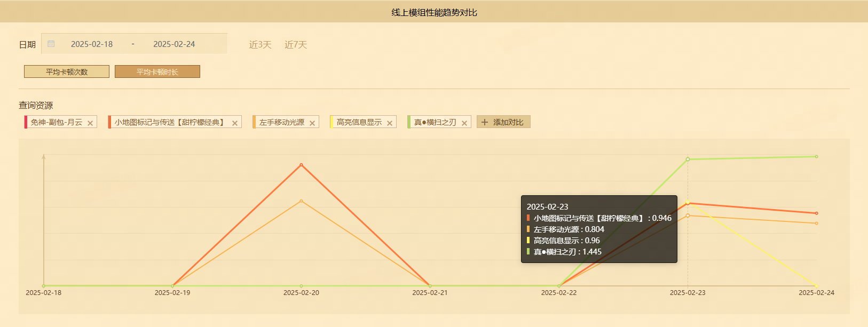Click tooltip row 高亮信息显示 : 0.96

[x=563, y=241]
